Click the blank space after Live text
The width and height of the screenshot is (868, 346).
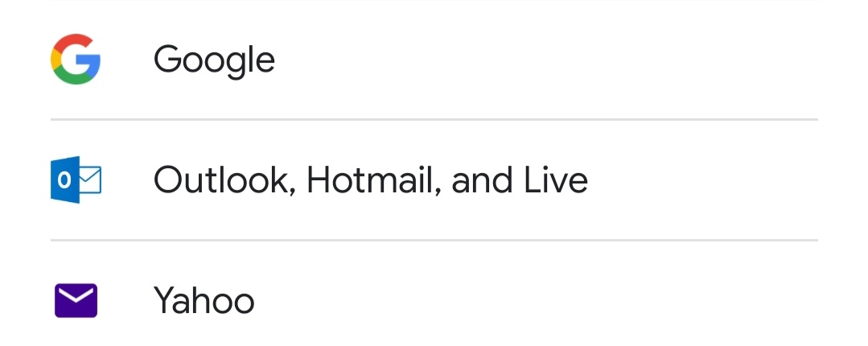[x=703, y=180]
